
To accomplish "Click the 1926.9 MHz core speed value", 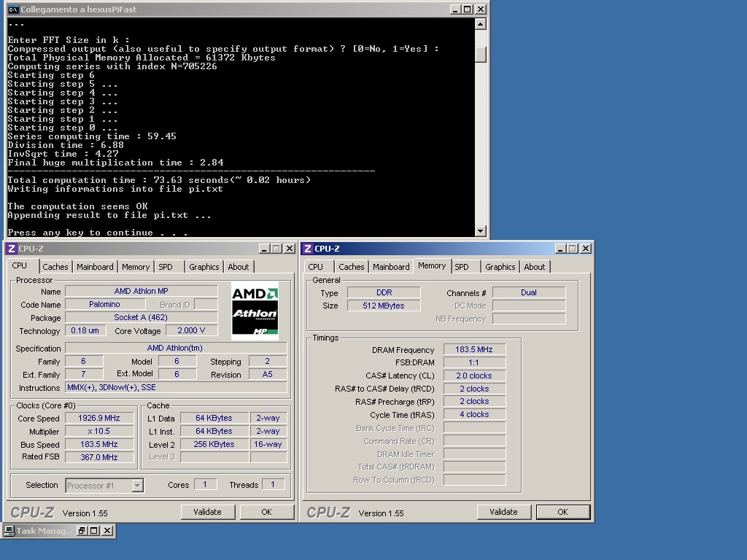I will tap(99, 418).
